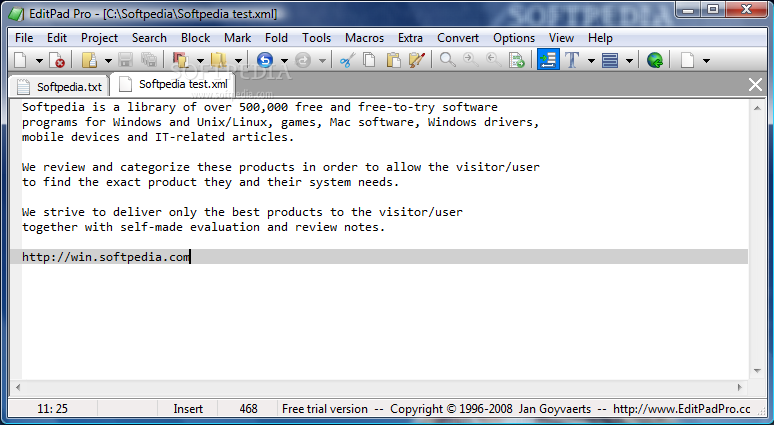Click the yellow favorites folders icon
This screenshot has height=425, width=774.
[218, 60]
